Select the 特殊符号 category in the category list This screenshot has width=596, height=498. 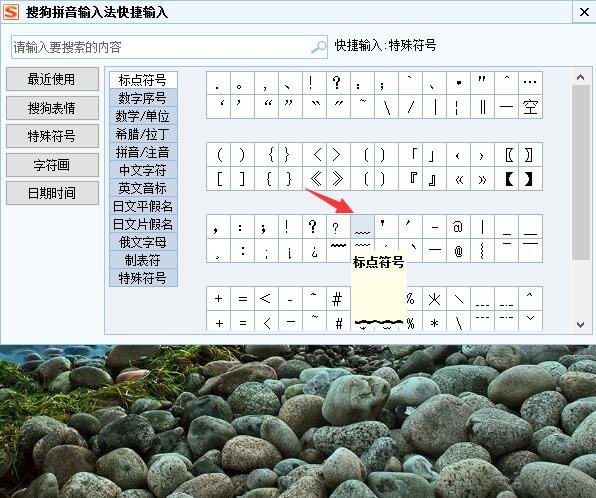(143, 278)
